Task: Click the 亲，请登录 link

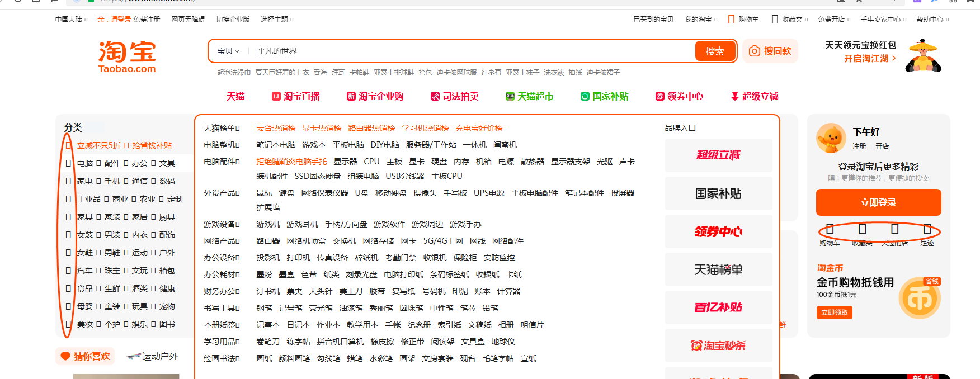Action: (x=114, y=20)
